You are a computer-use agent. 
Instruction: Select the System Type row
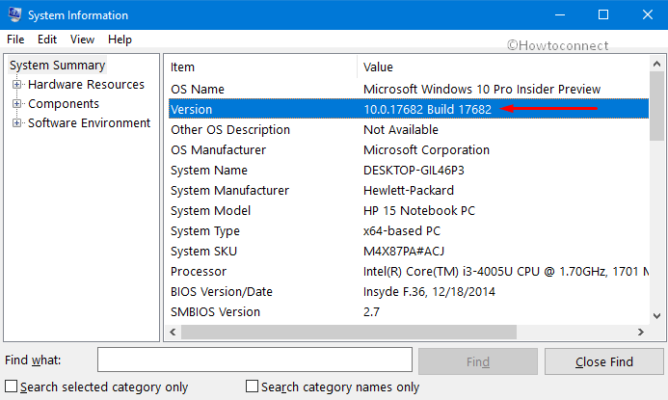coord(409,231)
